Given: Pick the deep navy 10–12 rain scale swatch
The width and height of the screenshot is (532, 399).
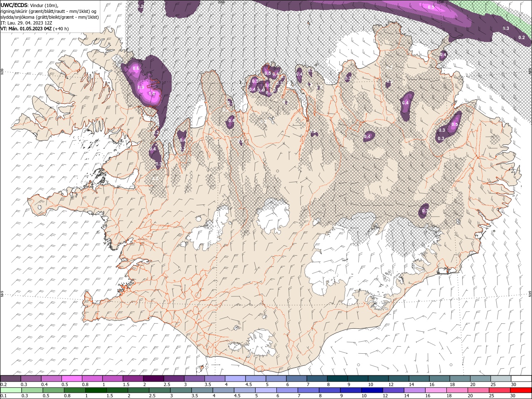Looking at the screenshot, I should pos(372,390).
